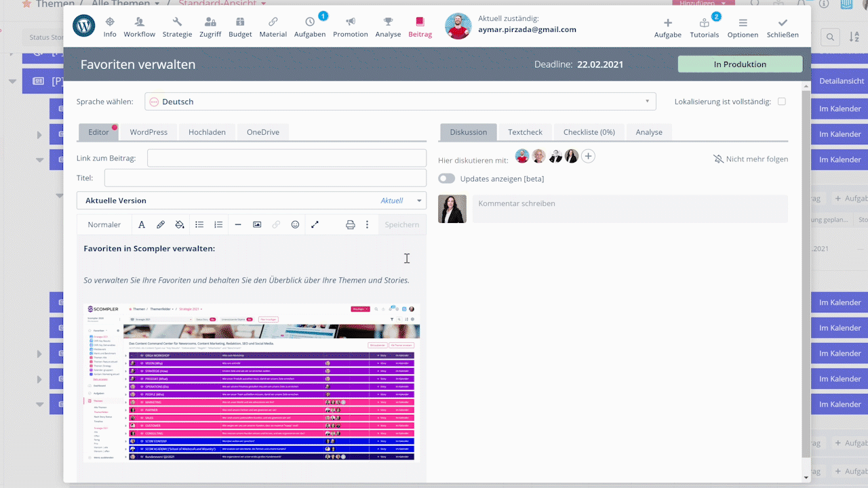Image resolution: width=868 pixels, height=488 pixels.
Task: Insert an image via editor toolbar
Action: point(257,224)
